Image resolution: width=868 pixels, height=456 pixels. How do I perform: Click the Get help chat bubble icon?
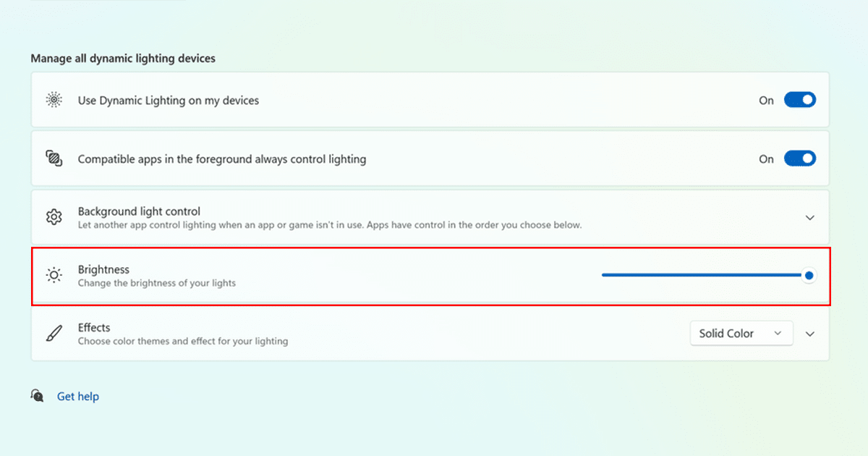(37, 396)
